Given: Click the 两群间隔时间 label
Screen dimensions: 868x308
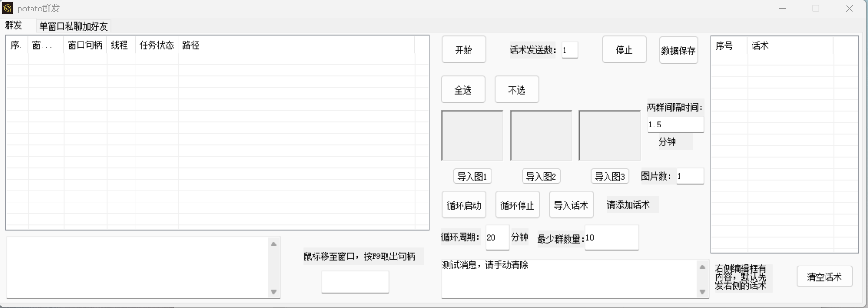Looking at the screenshot, I should coord(675,107).
